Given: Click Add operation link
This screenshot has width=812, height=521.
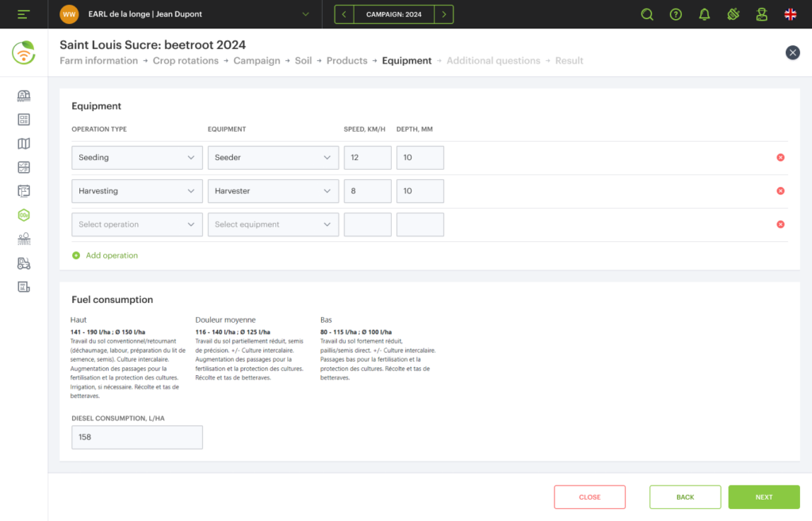Looking at the screenshot, I should pyautogui.click(x=112, y=255).
